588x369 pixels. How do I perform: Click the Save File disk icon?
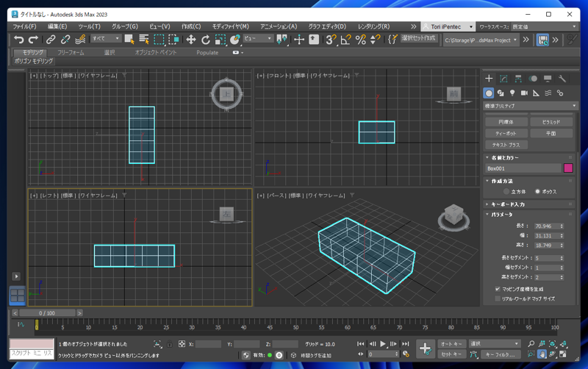[542, 40]
